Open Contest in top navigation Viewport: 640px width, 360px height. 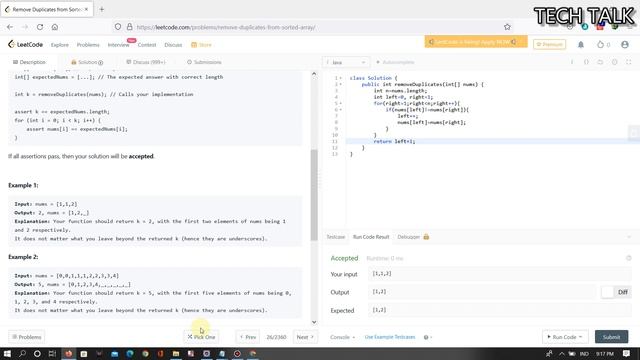click(x=147, y=44)
